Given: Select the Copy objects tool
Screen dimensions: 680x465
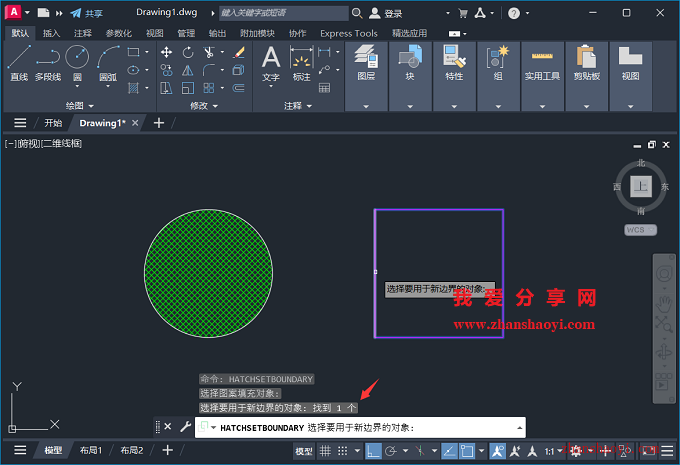Looking at the screenshot, I should [166, 70].
